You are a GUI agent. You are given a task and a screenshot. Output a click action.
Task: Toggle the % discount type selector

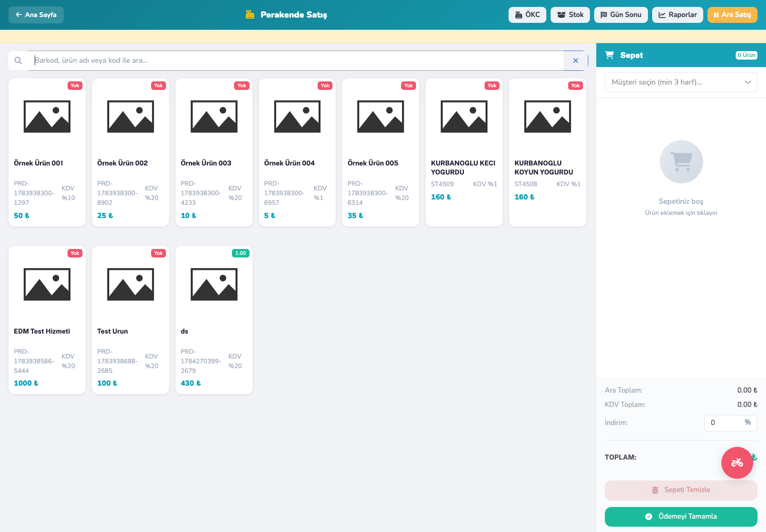pyautogui.click(x=747, y=422)
